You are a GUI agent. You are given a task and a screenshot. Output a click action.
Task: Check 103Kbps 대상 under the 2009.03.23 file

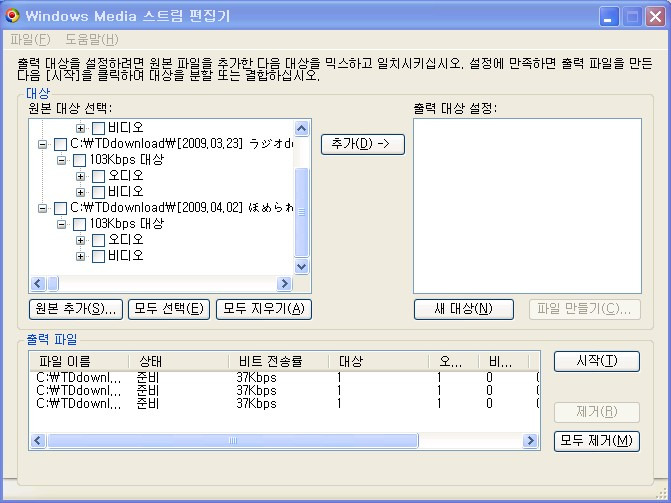pyautogui.click(x=80, y=161)
